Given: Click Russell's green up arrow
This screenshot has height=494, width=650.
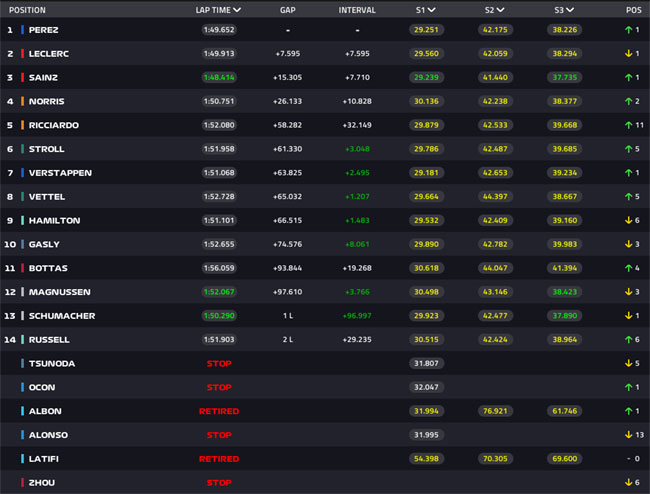Looking at the screenshot, I should [x=628, y=339].
